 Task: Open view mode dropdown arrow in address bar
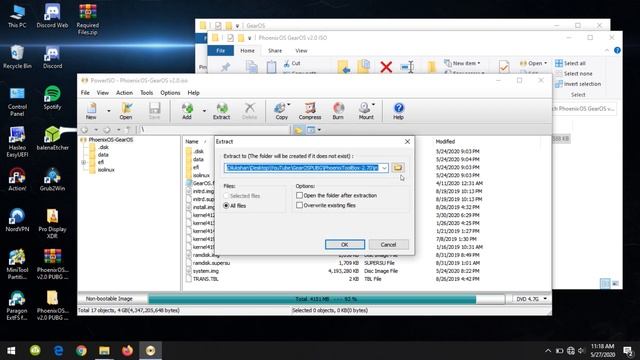pyautogui.click(x=319, y=130)
